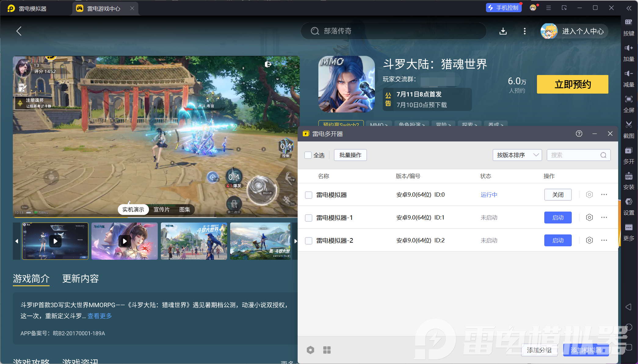The image size is (638, 364).
Task: Open more options for 雷电模拟器-2 row
Action: 604,240
